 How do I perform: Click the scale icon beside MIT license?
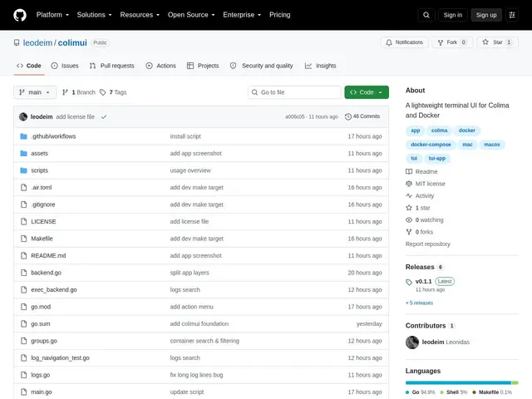pyautogui.click(x=409, y=184)
